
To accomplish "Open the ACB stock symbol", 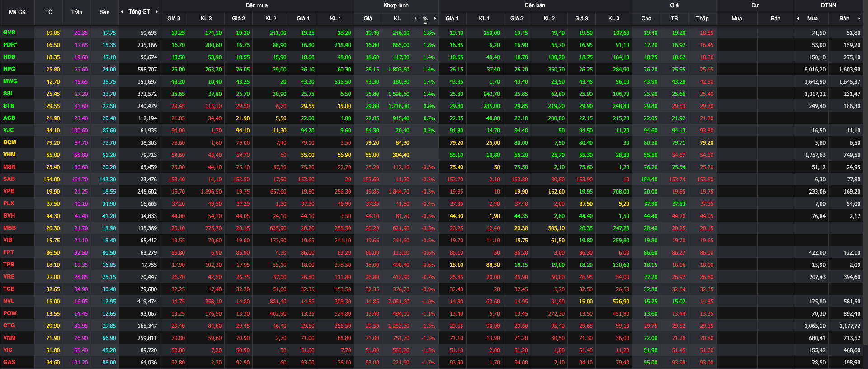I will tap(9, 118).
